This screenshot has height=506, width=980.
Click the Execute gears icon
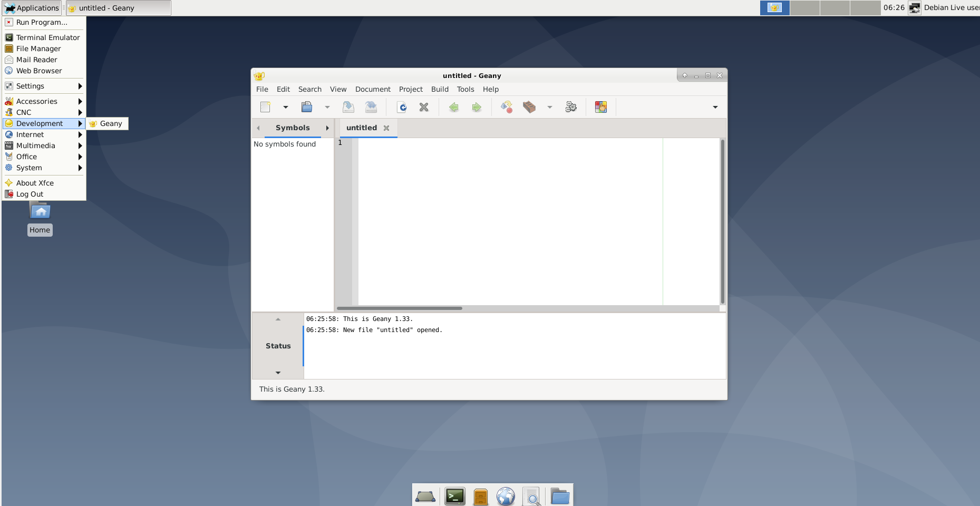[571, 107]
